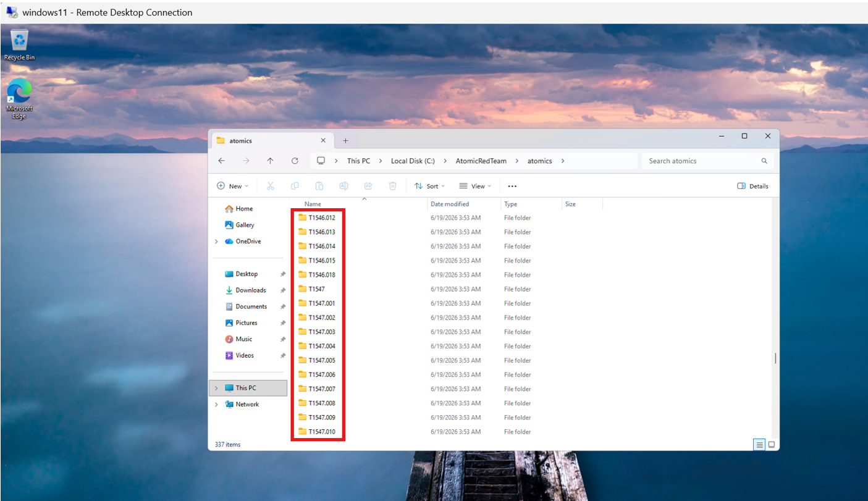This screenshot has height=501, width=868.
Task: Open the Recycle Bin desktop icon
Action: (19, 45)
